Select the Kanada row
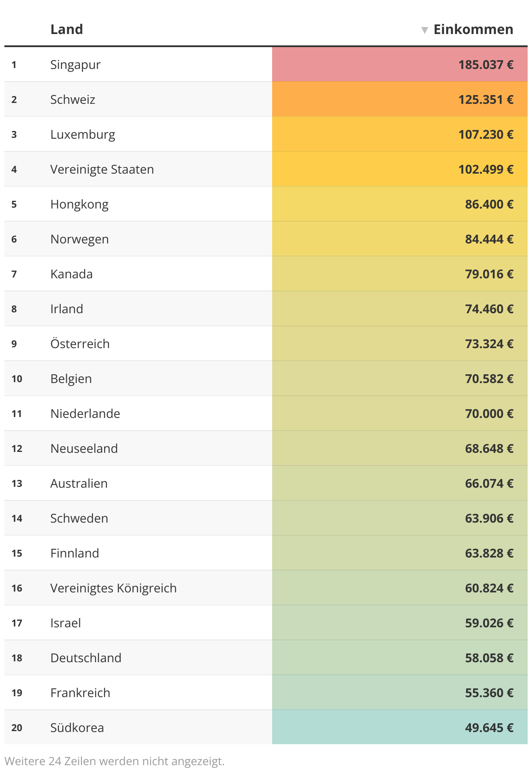Viewport: 532px width, 773px height. (x=266, y=274)
